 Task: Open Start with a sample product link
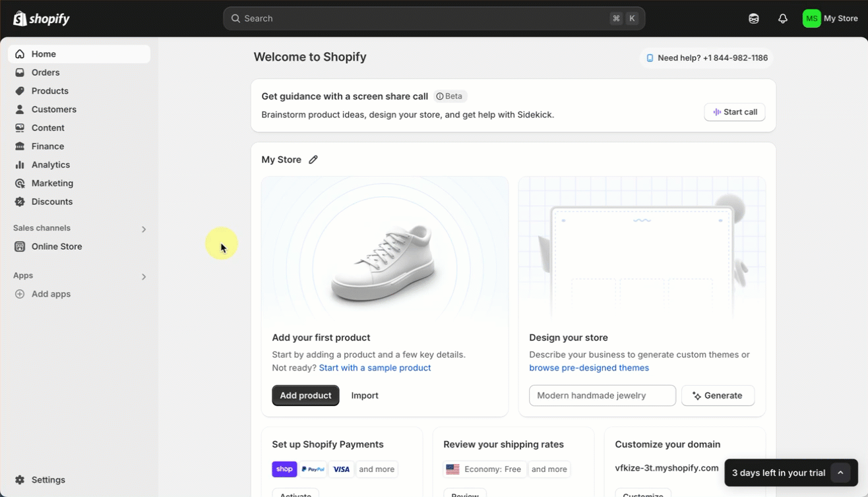coord(375,368)
